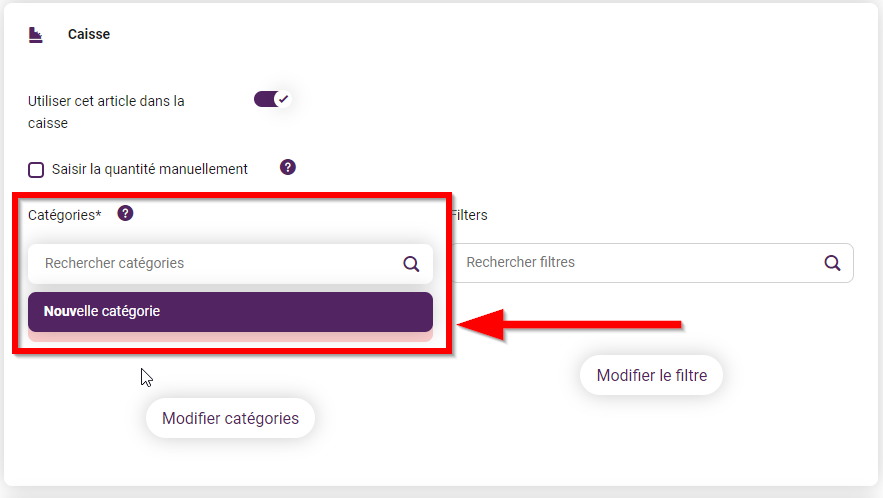Open help for manual quantity entry
Screen dimensions: 883x498
[x=288, y=167]
